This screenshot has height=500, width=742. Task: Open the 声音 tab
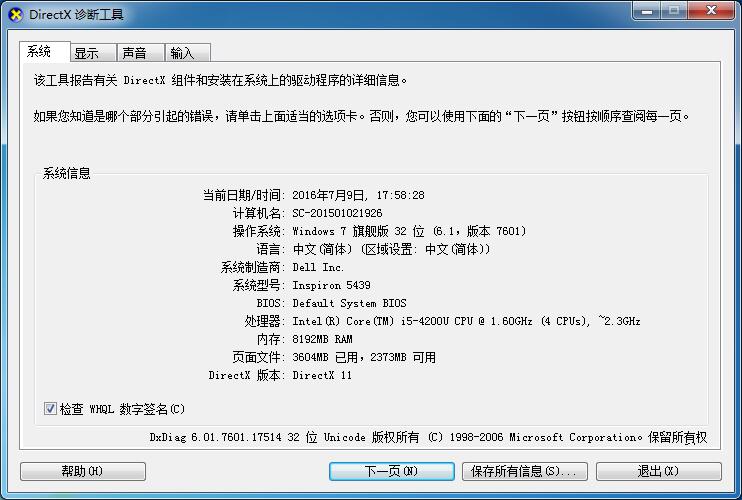141,53
